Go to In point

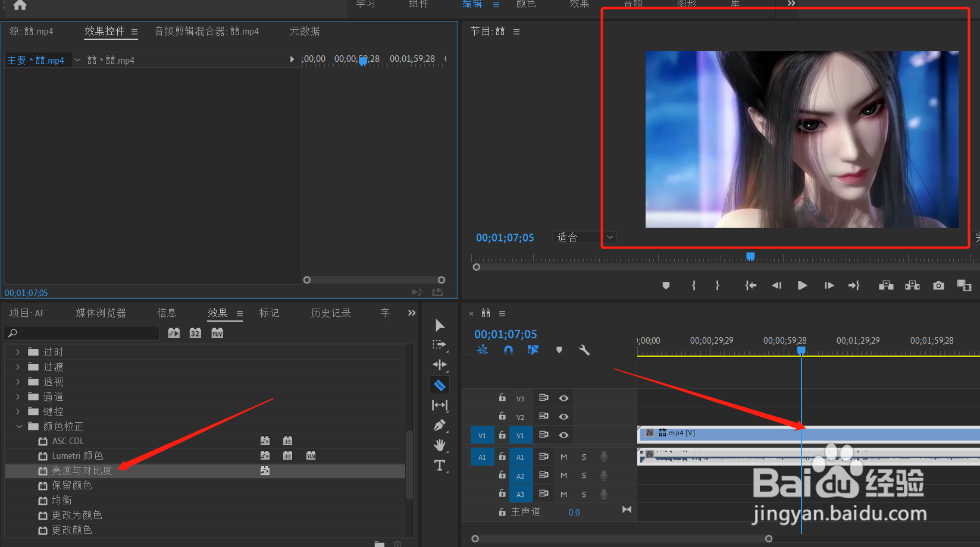click(x=751, y=286)
